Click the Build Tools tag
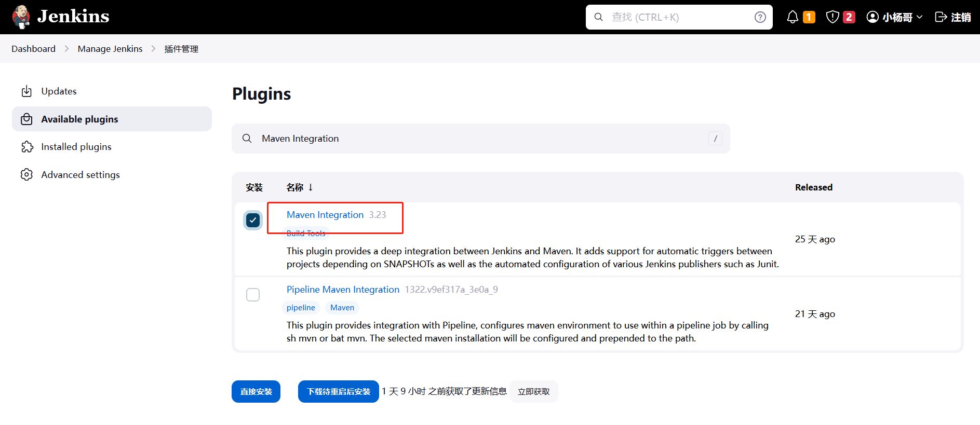Viewport: 980px width, 425px height. pos(306,234)
